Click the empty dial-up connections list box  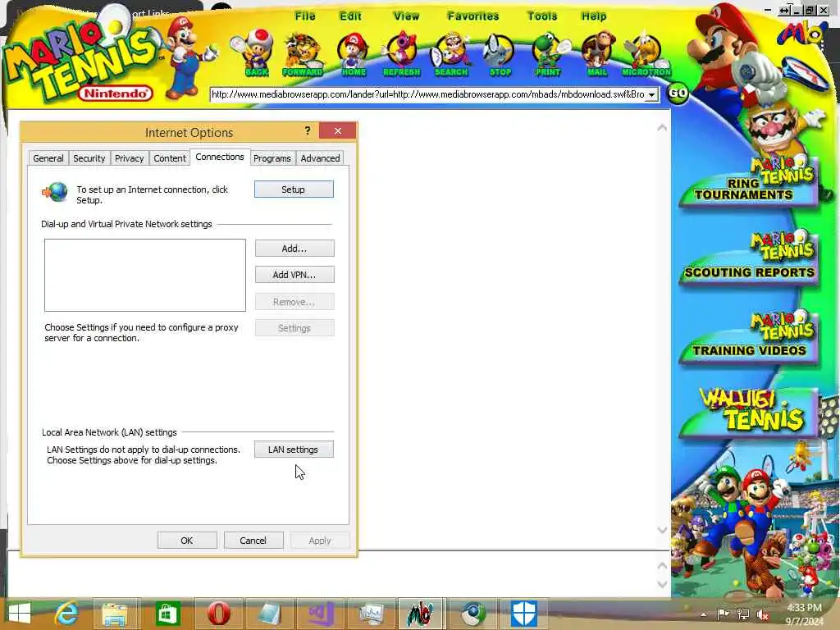144,275
